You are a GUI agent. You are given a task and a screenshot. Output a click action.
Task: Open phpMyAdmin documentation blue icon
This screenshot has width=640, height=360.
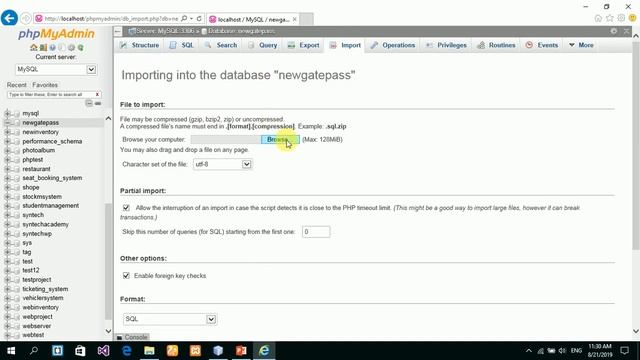(x=52, y=47)
